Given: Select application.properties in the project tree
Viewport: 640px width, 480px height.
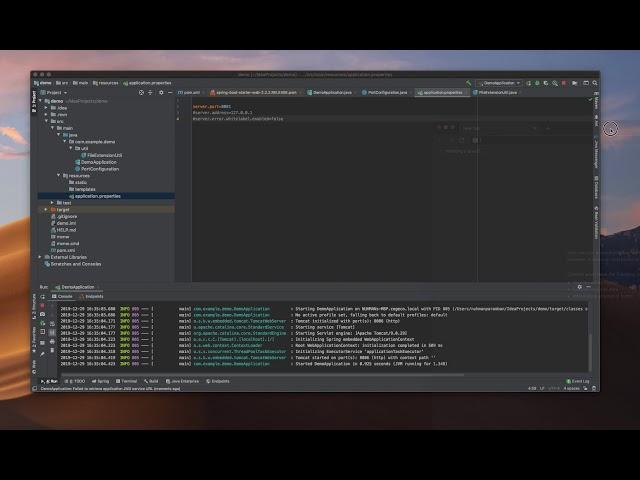Looking at the screenshot, I should click(95, 196).
